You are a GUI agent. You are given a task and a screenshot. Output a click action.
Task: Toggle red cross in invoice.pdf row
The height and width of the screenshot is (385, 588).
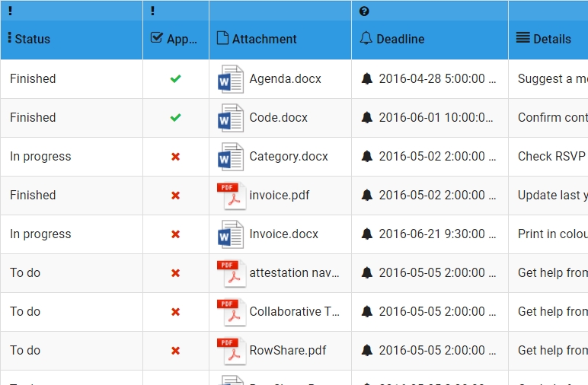point(175,196)
